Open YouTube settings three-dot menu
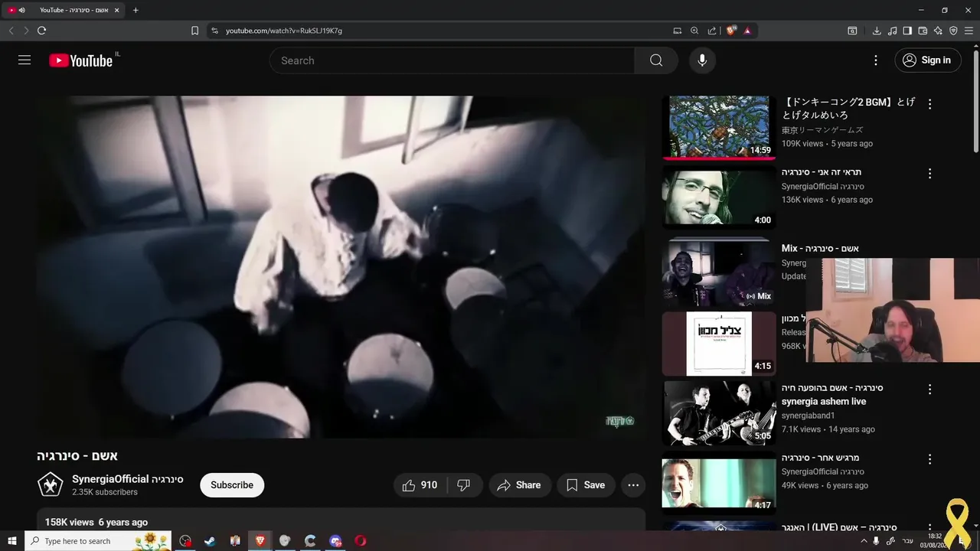980x551 pixels. point(876,60)
